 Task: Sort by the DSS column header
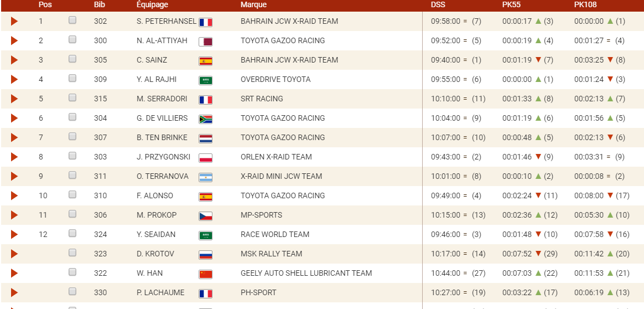pyautogui.click(x=438, y=5)
